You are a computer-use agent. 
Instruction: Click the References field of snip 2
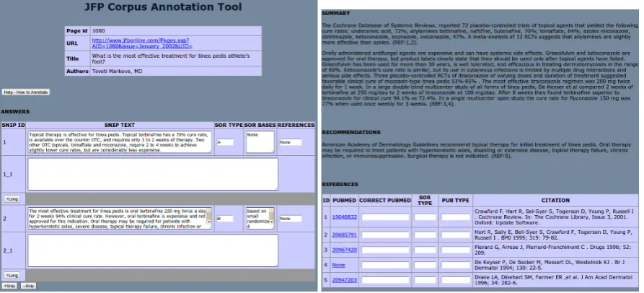[x=291, y=219]
